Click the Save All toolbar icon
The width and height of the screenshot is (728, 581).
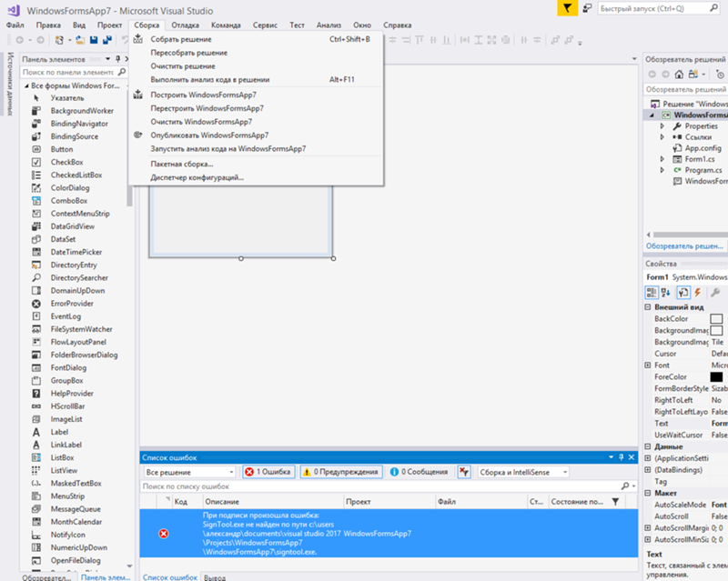(x=107, y=40)
